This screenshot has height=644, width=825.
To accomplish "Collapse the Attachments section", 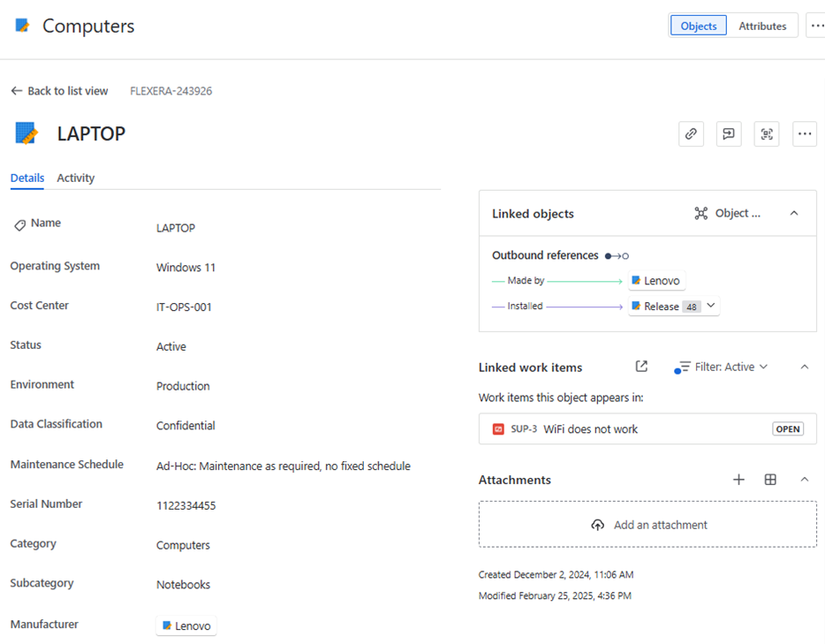I will (x=804, y=480).
